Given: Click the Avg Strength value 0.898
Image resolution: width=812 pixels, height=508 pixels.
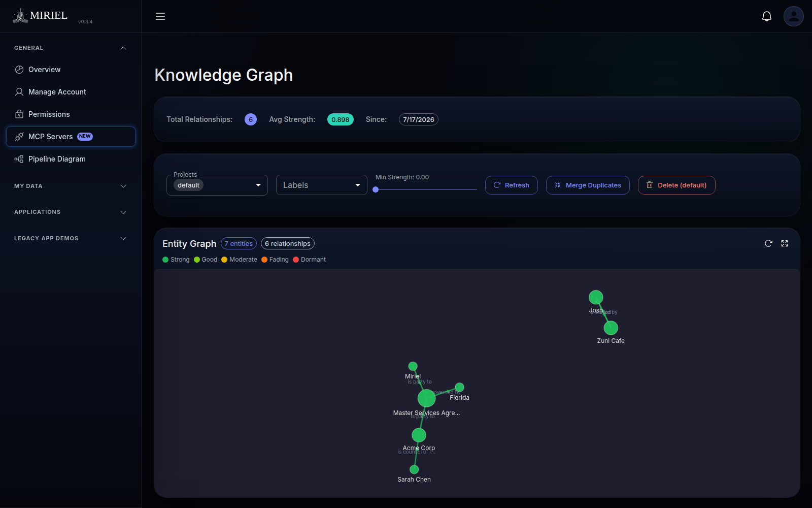Looking at the screenshot, I should [x=341, y=119].
